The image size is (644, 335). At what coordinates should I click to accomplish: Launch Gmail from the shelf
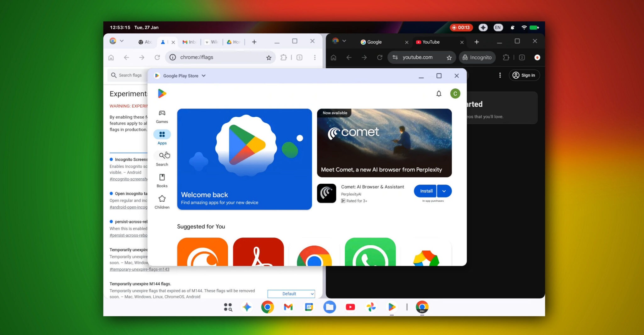(x=288, y=307)
